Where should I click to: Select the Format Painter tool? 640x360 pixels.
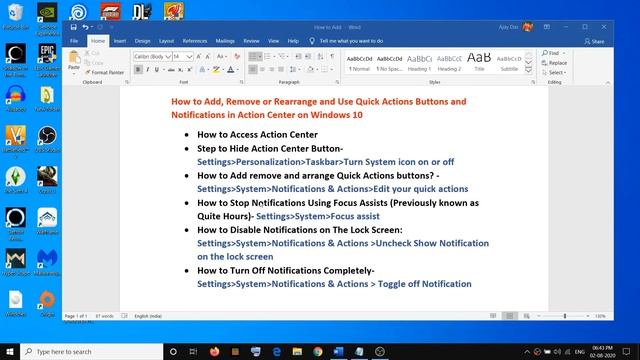coord(104,72)
